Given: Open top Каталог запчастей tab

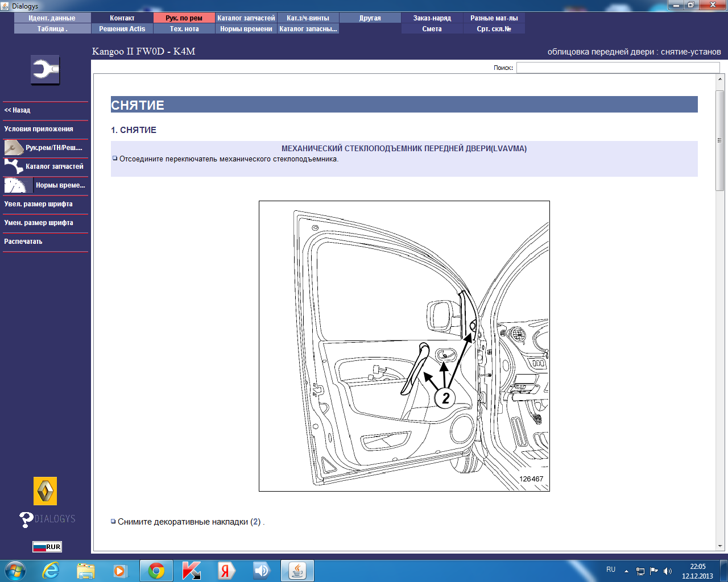Looking at the screenshot, I should tap(246, 18).
